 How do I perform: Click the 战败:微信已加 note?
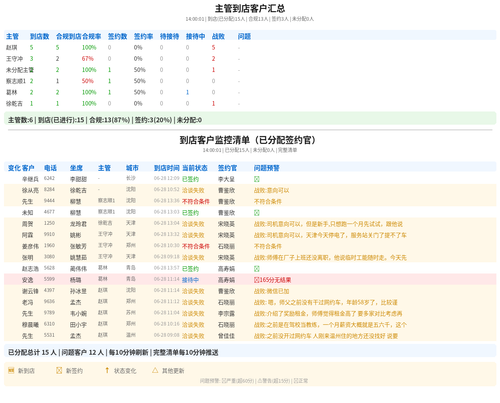pyautogui.click(x=271, y=291)
